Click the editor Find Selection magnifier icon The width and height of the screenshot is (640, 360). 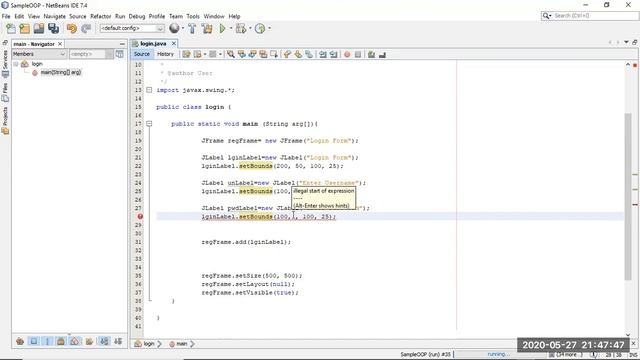231,54
